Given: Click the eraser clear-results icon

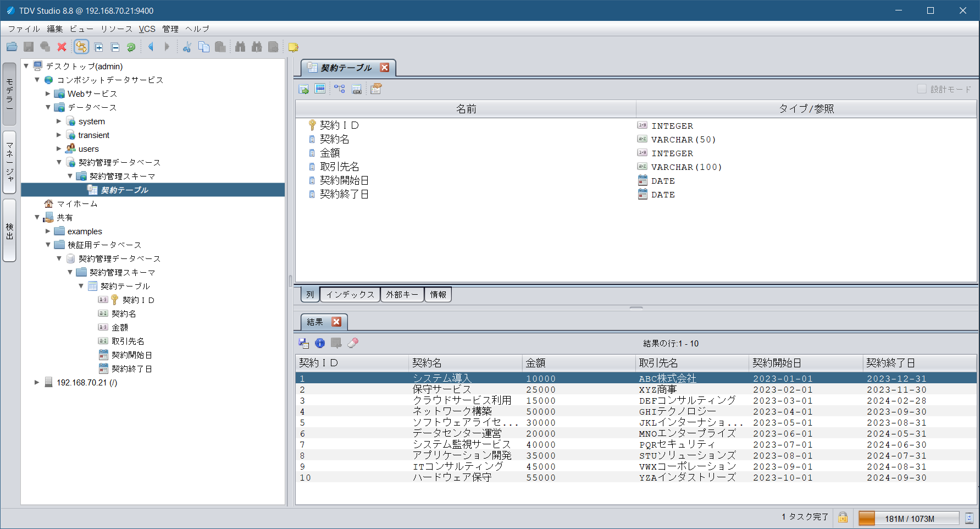Looking at the screenshot, I should point(353,343).
